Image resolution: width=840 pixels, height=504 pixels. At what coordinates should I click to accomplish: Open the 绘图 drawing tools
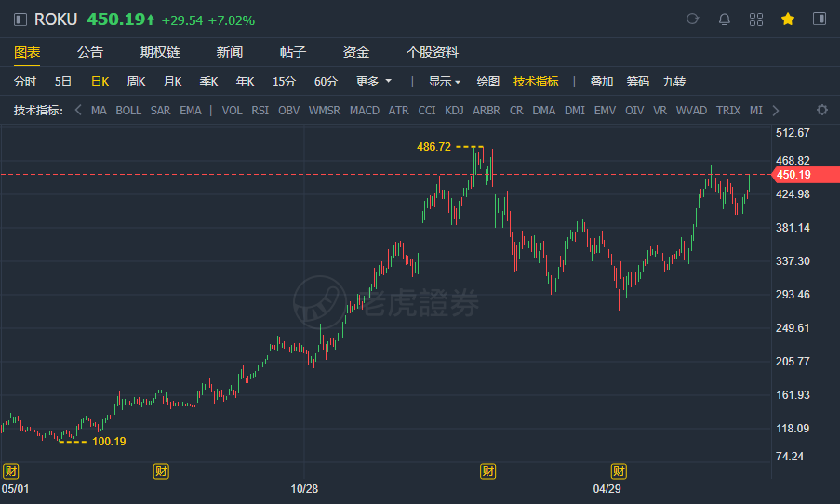pos(488,82)
